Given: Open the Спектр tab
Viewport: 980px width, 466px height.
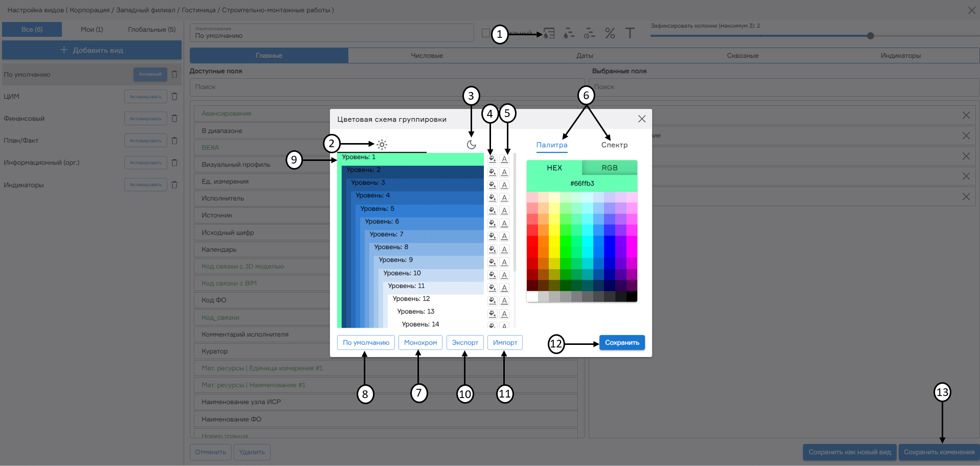Looking at the screenshot, I should tap(614, 145).
